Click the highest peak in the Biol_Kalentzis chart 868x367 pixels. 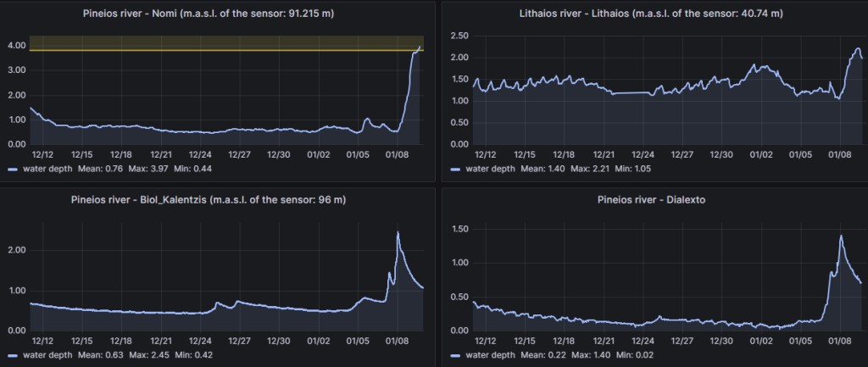click(398, 232)
